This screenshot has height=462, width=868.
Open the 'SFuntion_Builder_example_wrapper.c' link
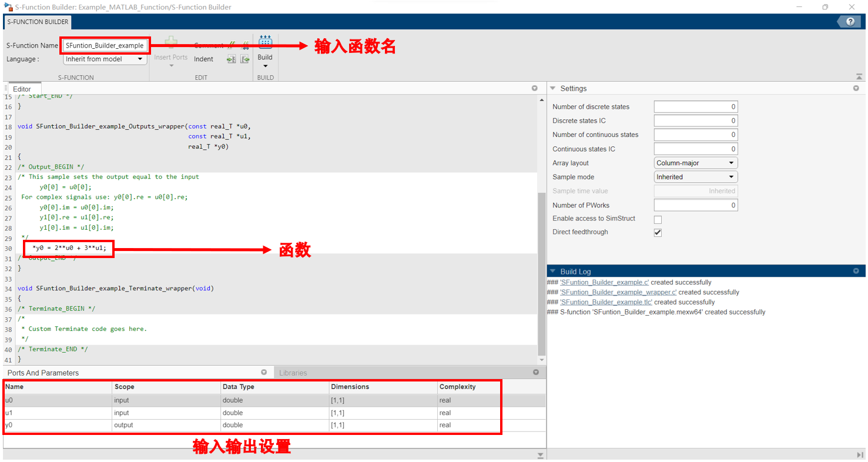point(618,292)
